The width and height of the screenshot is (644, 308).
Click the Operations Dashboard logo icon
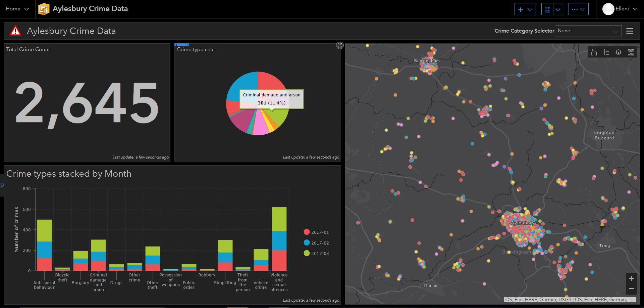tap(44, 9)
